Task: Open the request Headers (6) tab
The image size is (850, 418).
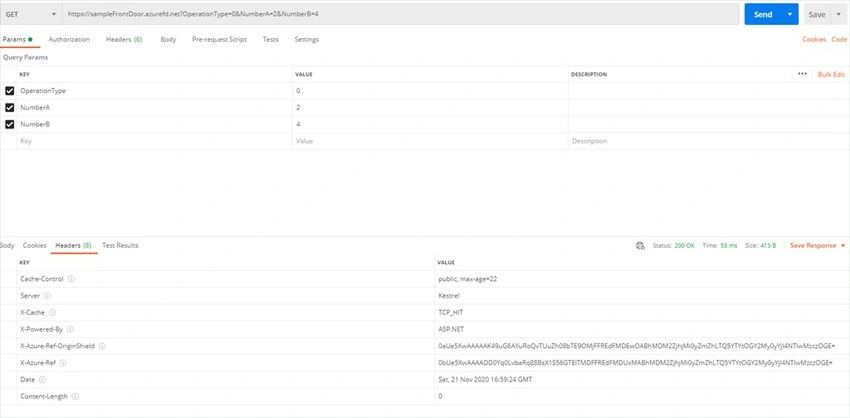Action: click(x=124, y=40)
